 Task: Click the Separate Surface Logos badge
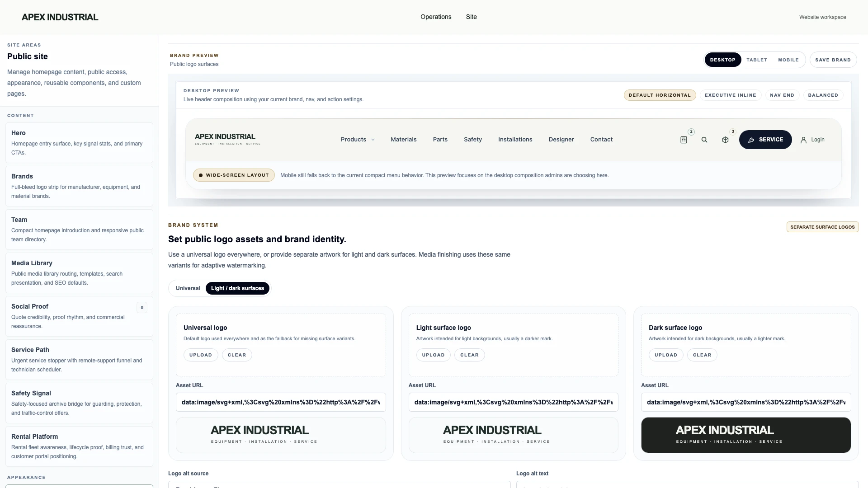[822, 227]
